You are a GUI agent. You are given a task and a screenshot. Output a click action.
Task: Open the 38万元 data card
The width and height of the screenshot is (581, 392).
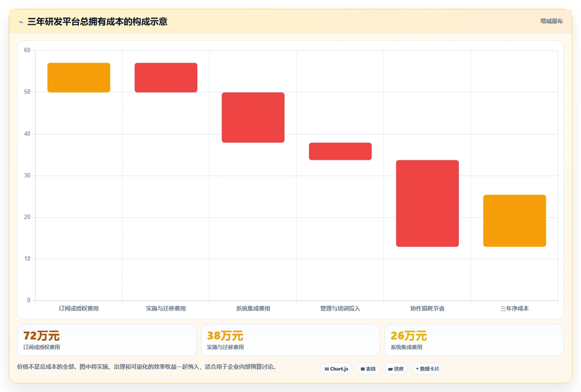pos(290,340)
